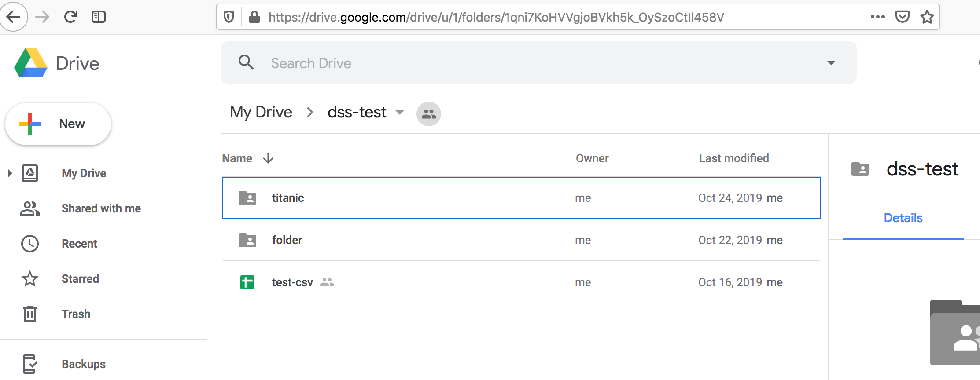Open Shared with me in sidebar
This screenshot has width=980, height=380.
click(101, 208)
